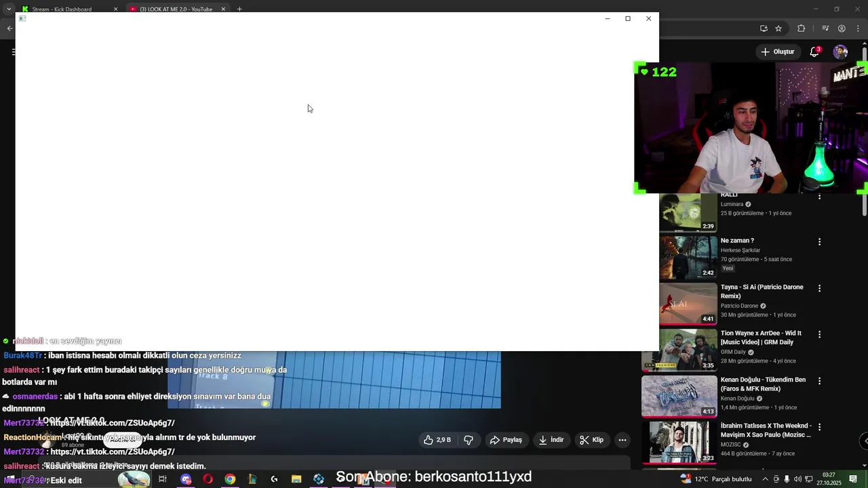This screenshot has width=868, height=488.
Task: Play the Tayna Si Ai remix thumbnail
Action: [x=688, y=304]
